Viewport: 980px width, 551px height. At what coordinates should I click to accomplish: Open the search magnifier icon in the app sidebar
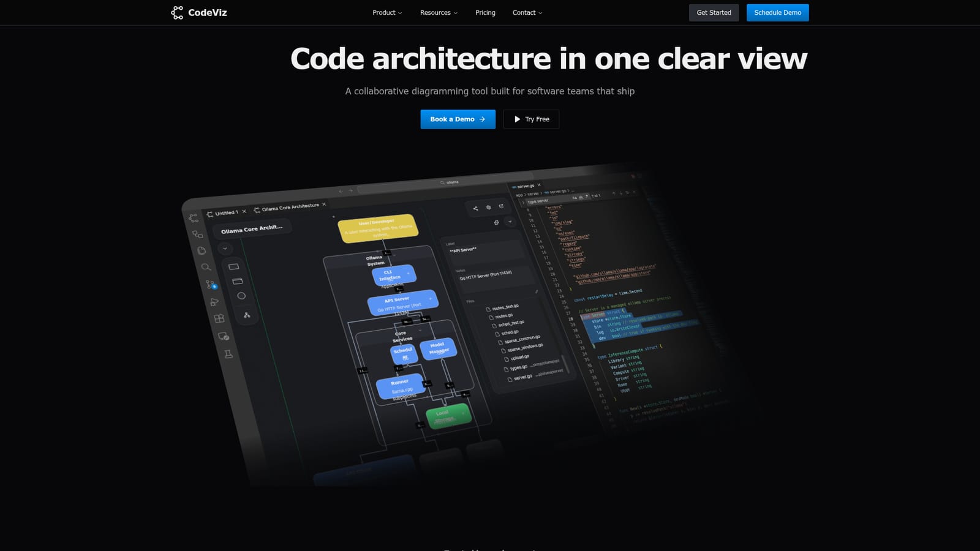tap(206, 267)
